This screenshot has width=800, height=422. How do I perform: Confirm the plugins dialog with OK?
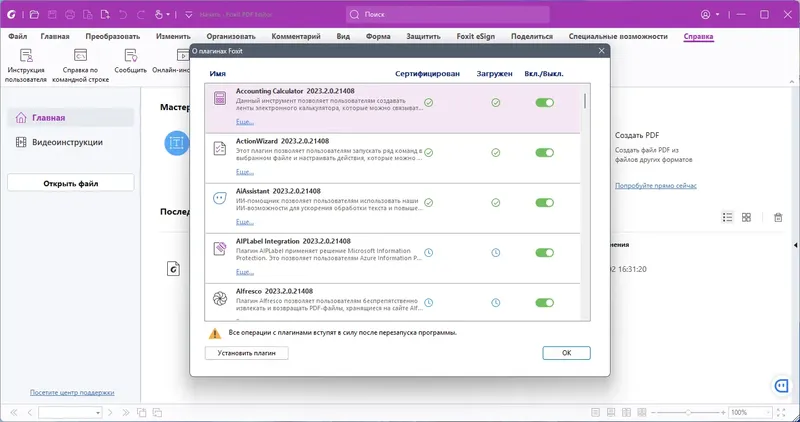pos(566,353)
